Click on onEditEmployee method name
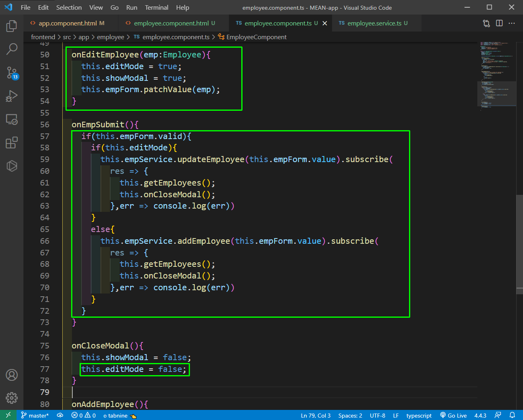 click(x=105, y=55)
